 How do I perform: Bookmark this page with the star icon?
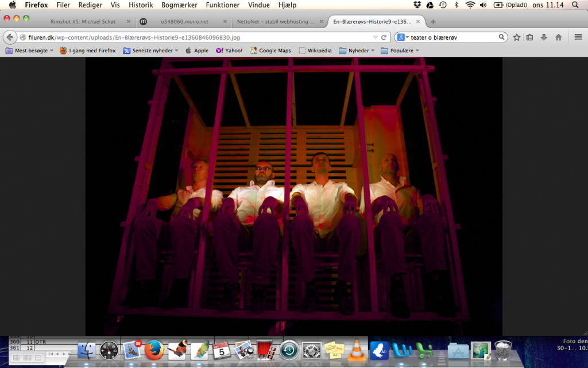click(x=517, y=37)
